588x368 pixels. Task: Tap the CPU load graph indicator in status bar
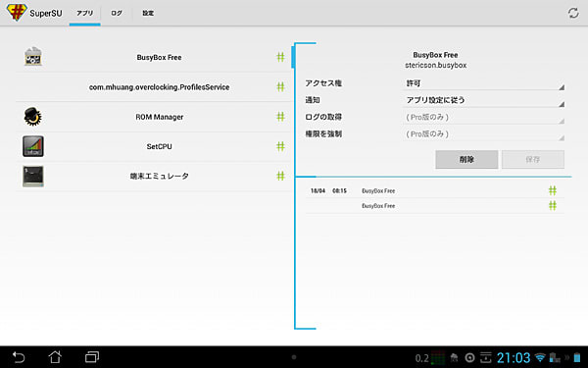coord(438,358)
